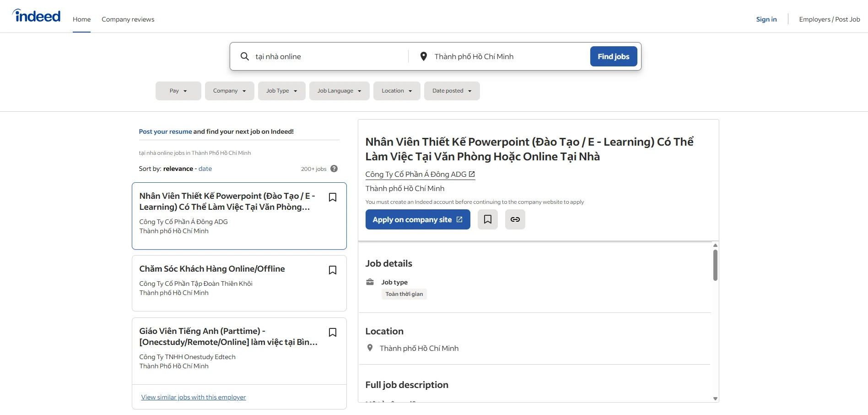Open the Pay filter dropdown
868x415 pixels.
pyautogui.click(x=178, y=91)
